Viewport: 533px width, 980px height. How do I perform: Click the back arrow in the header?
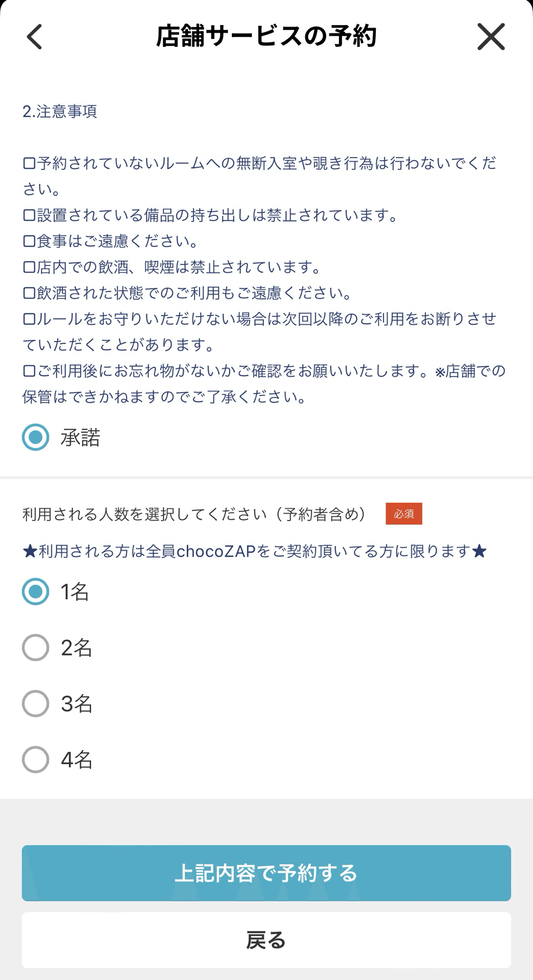[34, 37]
